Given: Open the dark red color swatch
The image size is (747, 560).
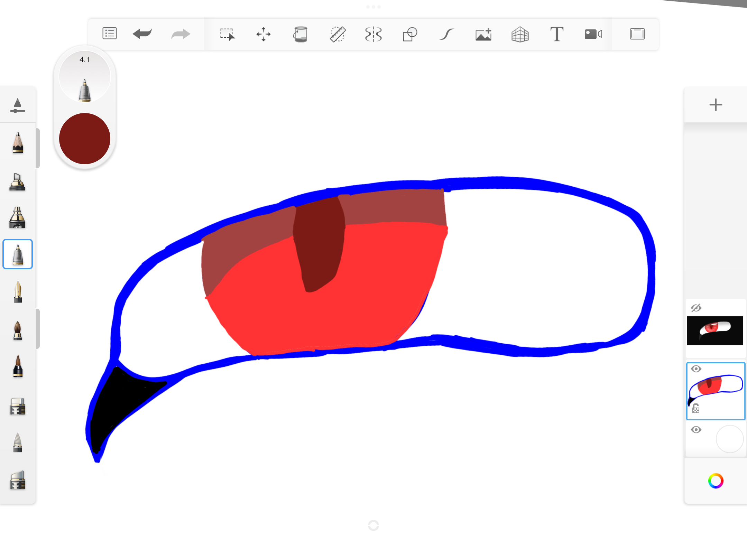Looking at the screenshot, I should tap(84, 138).
